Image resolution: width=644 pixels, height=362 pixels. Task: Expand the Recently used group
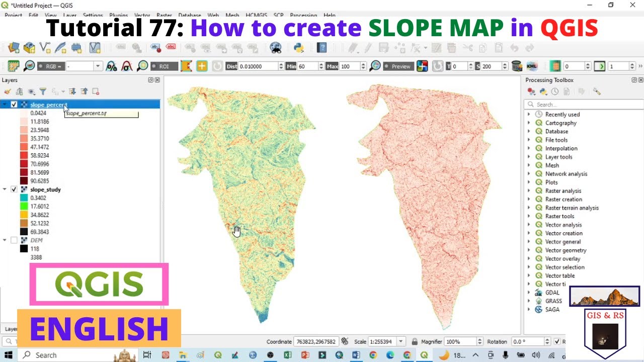tap(529, 115)
